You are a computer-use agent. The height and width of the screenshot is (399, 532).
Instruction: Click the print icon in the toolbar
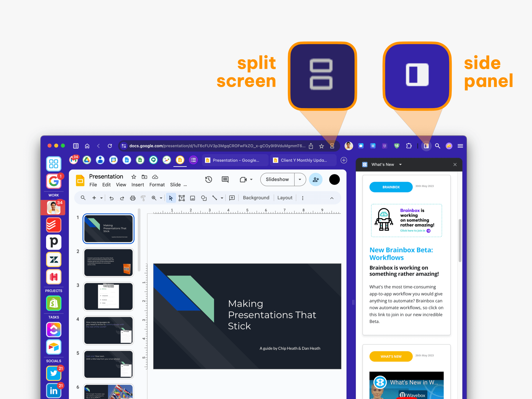[132, 198]
